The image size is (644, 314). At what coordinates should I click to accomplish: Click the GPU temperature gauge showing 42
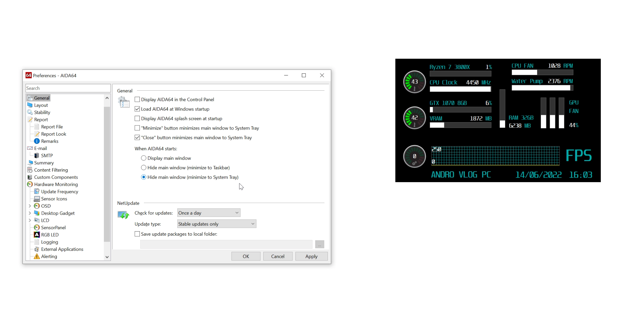point(415,118)
